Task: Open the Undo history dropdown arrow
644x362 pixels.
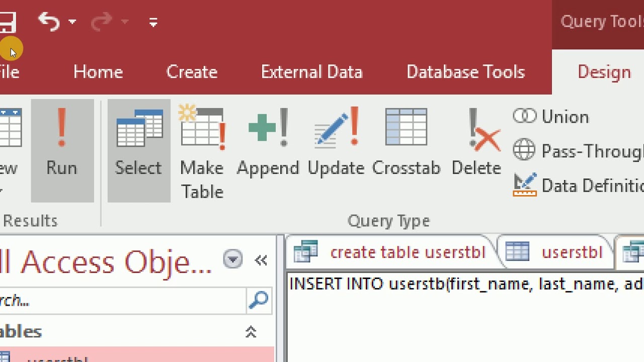Action: (72, 22)
